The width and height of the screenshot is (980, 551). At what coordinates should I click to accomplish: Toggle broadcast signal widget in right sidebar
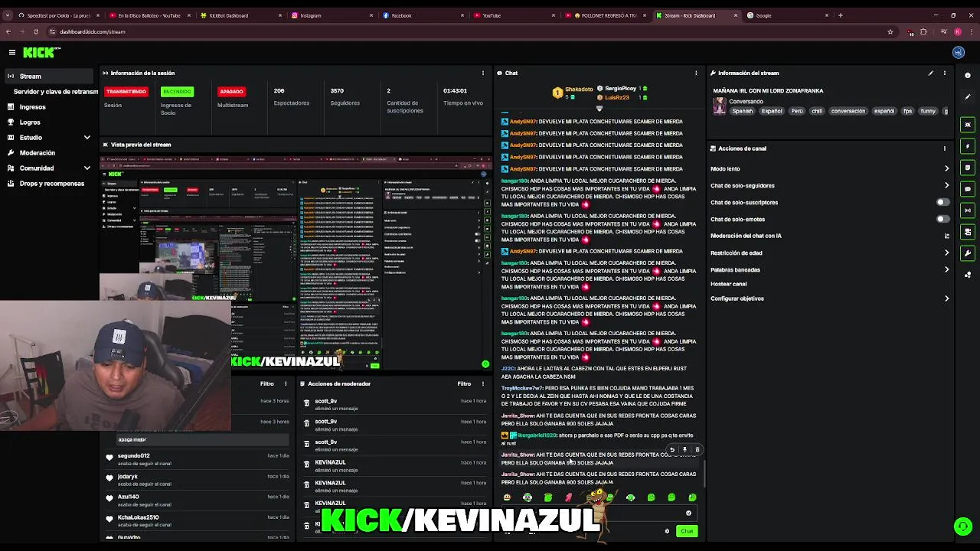pos(968,210)
